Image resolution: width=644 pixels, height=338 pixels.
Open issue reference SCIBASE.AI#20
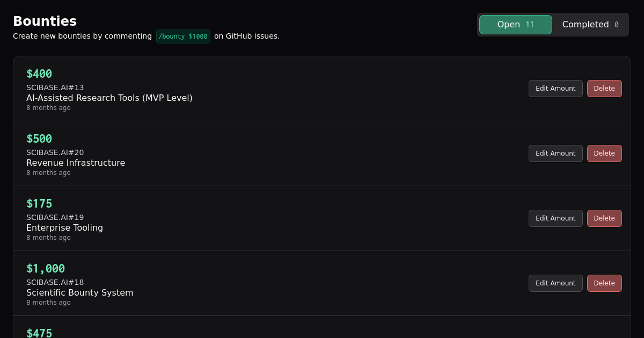(55, 152)
